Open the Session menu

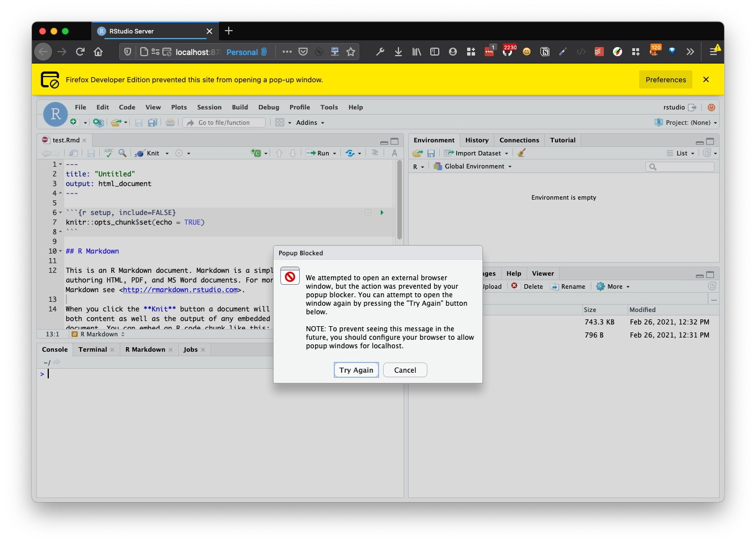pos(209,107)
